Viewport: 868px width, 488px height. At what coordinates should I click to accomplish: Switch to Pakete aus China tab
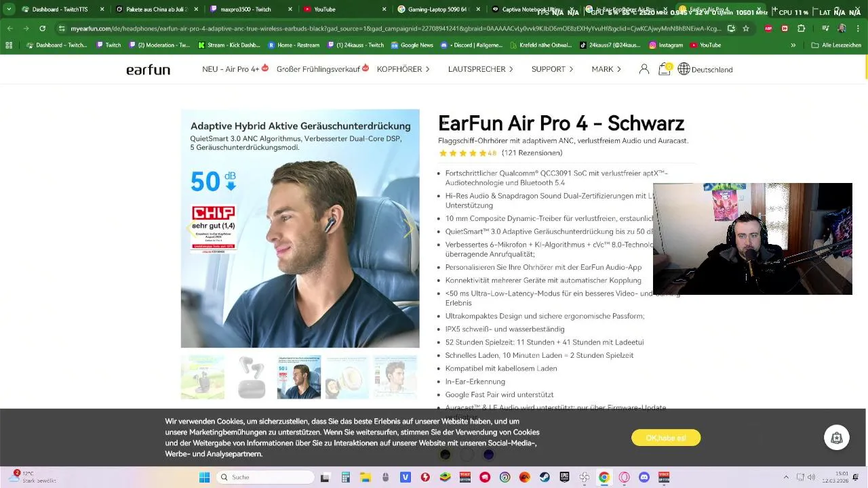[x=156, y=9]
